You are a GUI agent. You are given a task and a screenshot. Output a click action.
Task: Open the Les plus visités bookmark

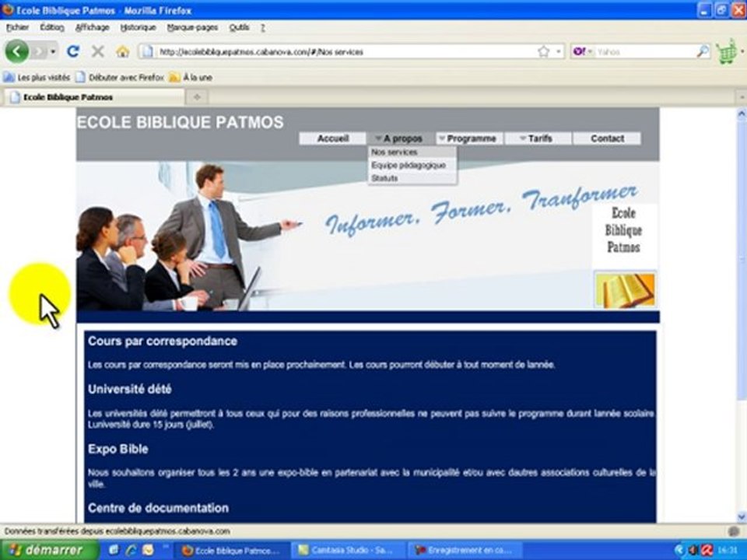point(37,77)
